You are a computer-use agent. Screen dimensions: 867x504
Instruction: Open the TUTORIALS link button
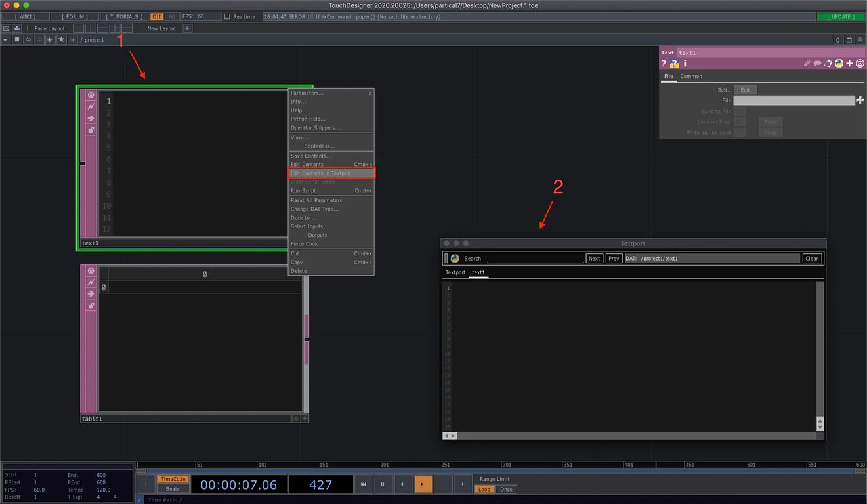click(x=124, y=16)
